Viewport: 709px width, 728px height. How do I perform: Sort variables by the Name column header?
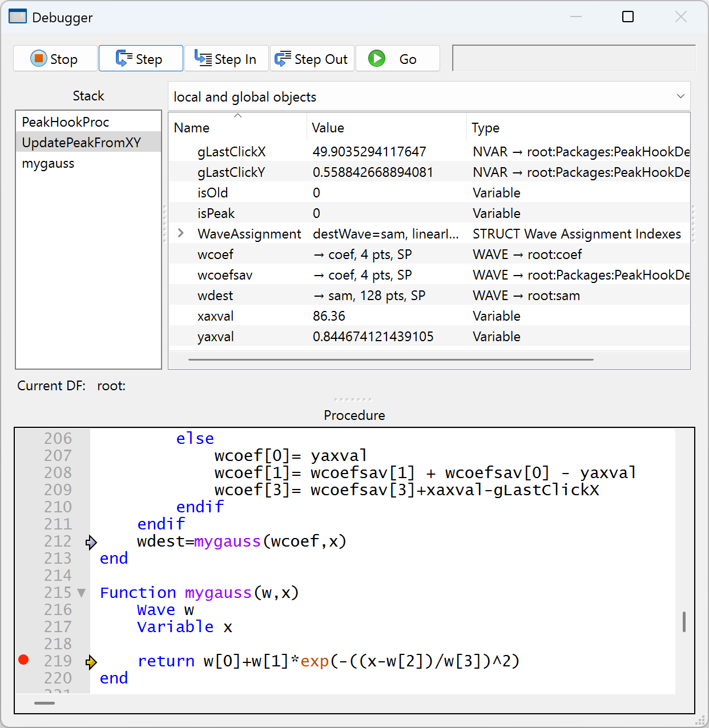[192, 128]
